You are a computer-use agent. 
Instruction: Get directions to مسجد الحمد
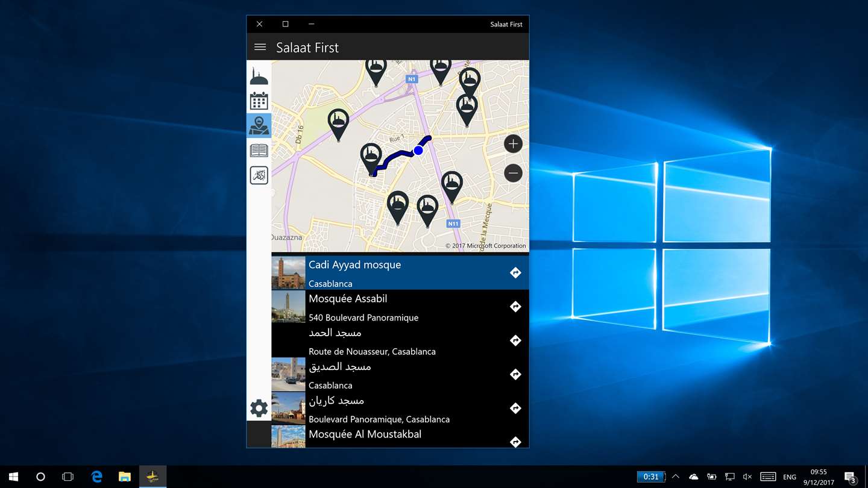(515, 340)
